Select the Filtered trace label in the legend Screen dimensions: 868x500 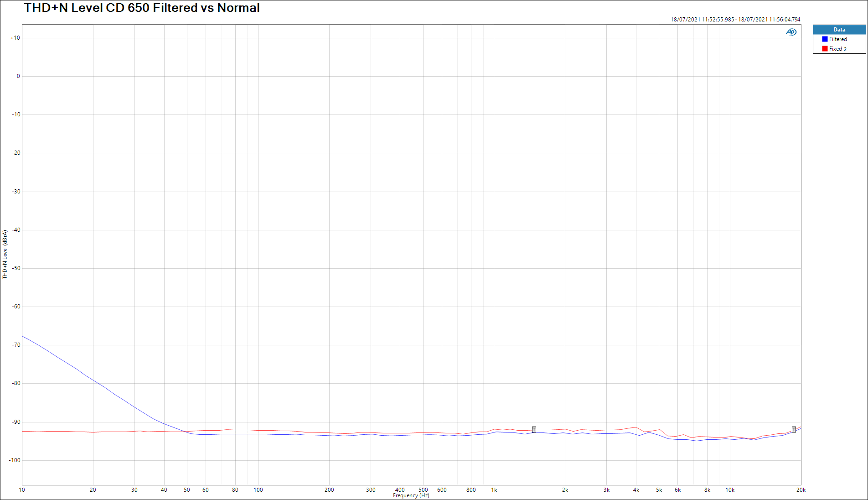coord(838,39)
